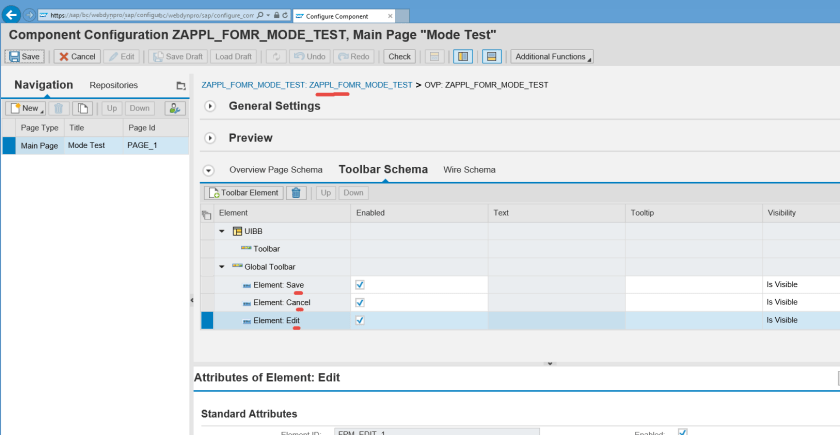Screen dimensions: 840x435
Task: Click select-all icon in schema table header
Action: point(207,215)
